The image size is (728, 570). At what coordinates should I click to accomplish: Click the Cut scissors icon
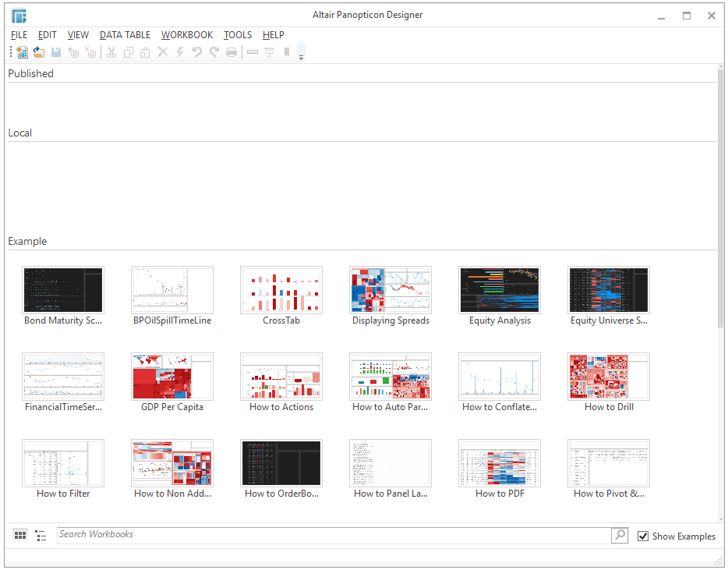(111, 52)
